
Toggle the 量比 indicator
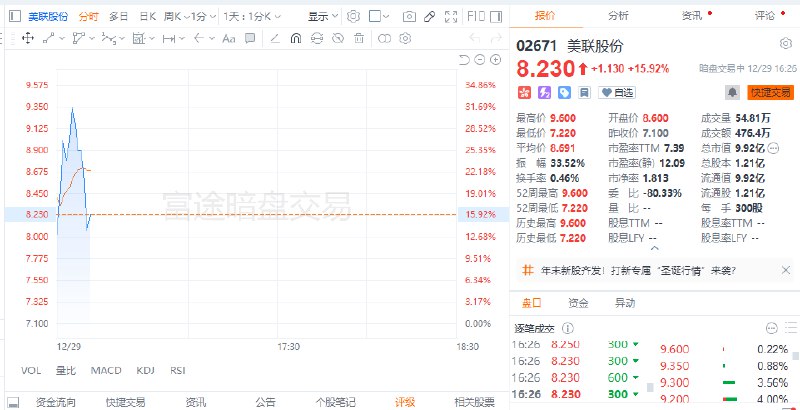click(x=66, y=371)
